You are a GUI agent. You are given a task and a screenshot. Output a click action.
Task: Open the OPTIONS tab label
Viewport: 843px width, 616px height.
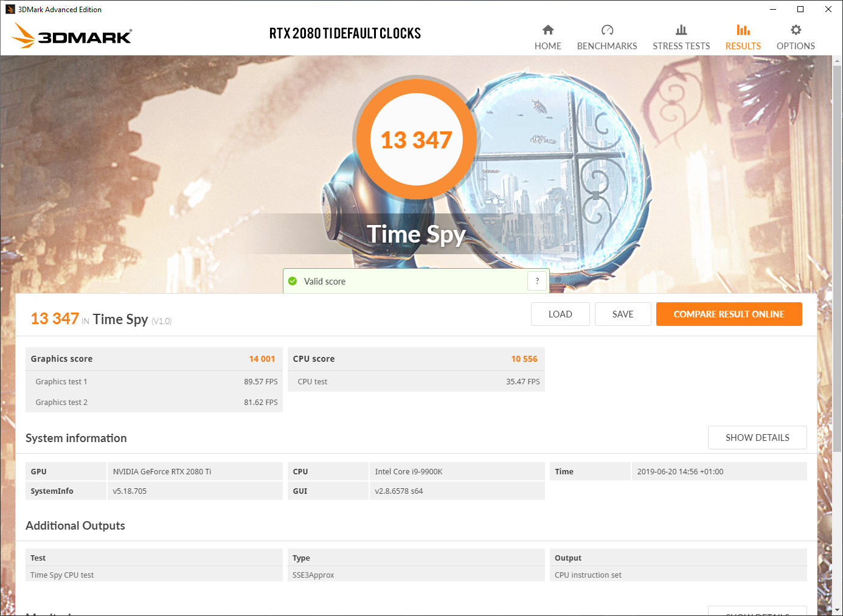pyautogui.click(x=796, y=46)
